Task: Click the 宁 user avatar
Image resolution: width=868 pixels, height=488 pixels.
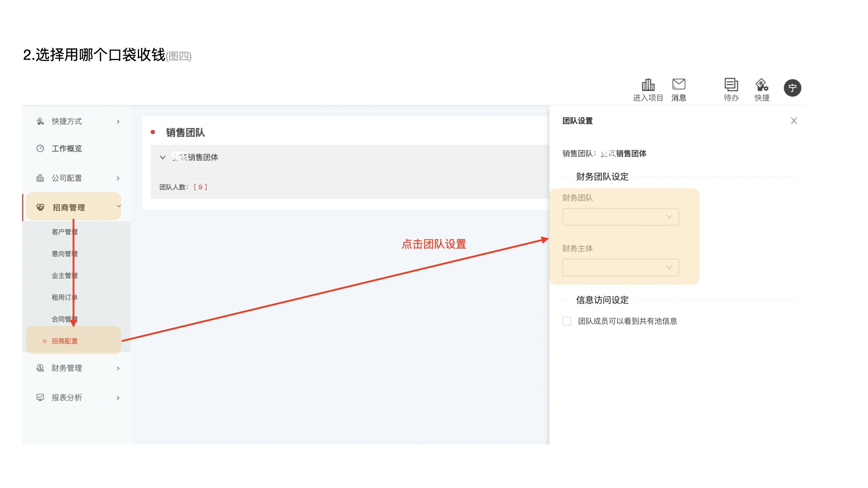Action: [x=792, y=88]
